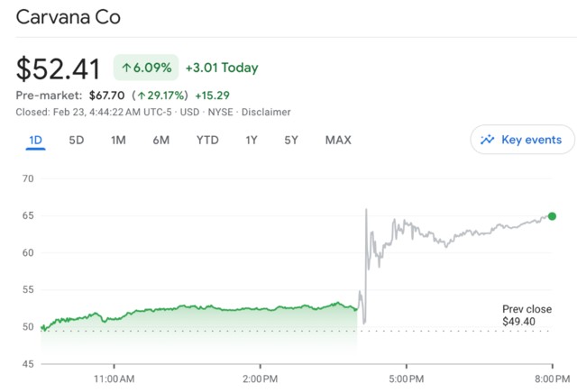
Task: Select the 1D time range tab
Action: pos(36,140)
